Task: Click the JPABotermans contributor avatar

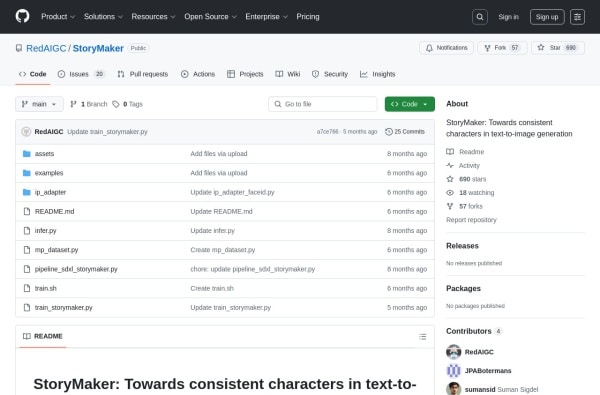Action: (453, 371)
